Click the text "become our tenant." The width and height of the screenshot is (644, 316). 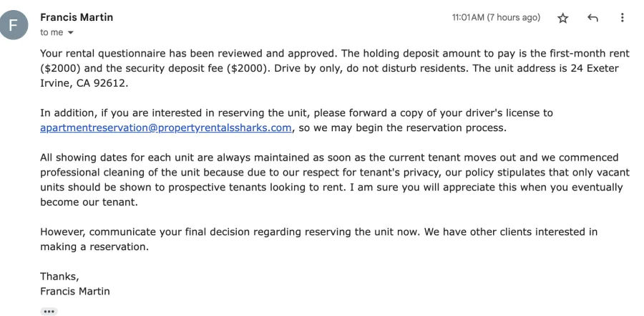(x=89, y=202)
